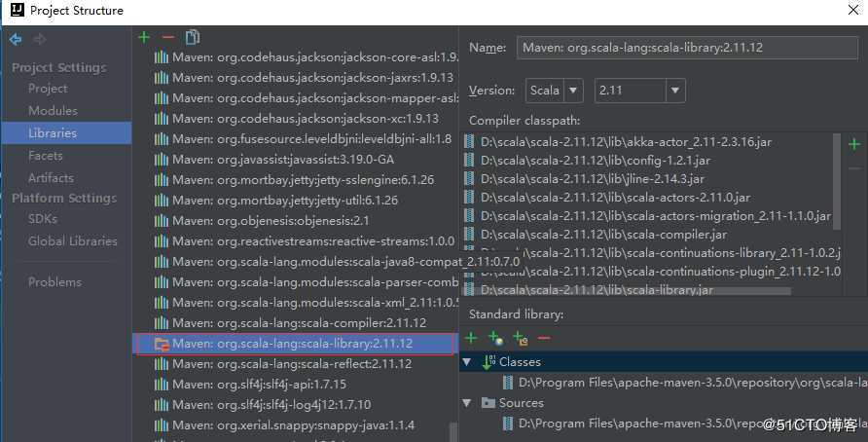Copy the selected library
This screenshot has width=868, height=442.
tap(192, 37)
